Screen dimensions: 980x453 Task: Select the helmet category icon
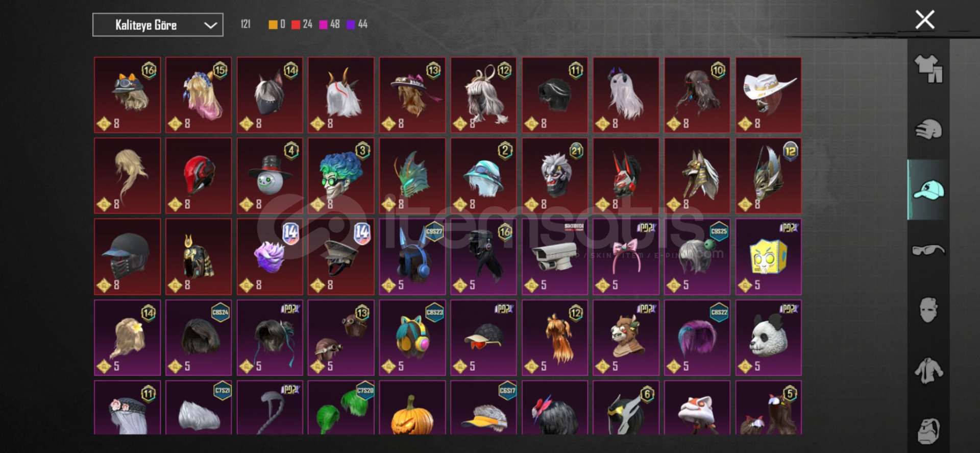coord(928,129)
